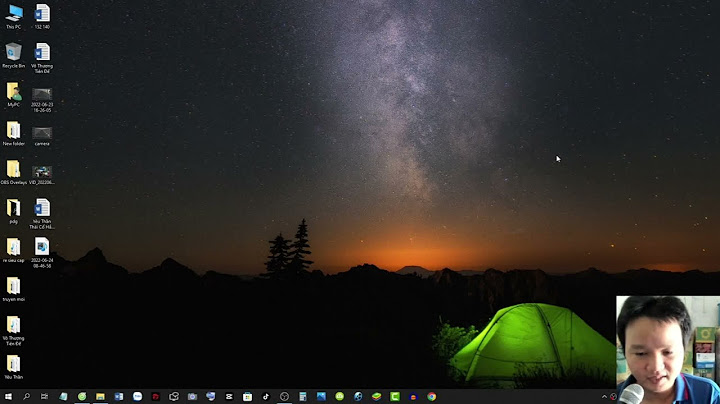
Task: Launch Microsoft Word from the taskbar
Action: coord(119,397)
